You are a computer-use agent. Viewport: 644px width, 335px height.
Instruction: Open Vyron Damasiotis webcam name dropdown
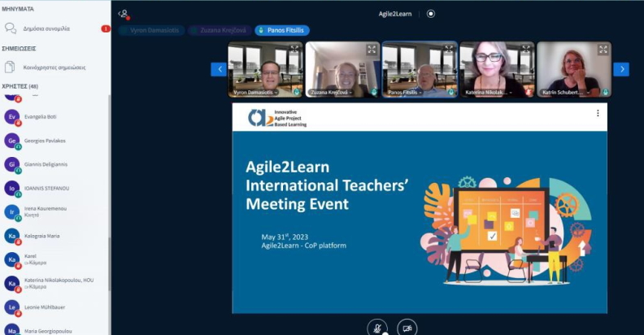(255, 93)
